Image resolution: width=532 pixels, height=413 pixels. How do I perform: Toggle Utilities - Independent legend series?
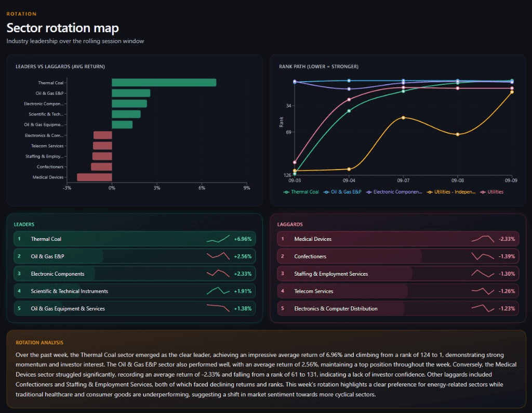coord(451,192)
